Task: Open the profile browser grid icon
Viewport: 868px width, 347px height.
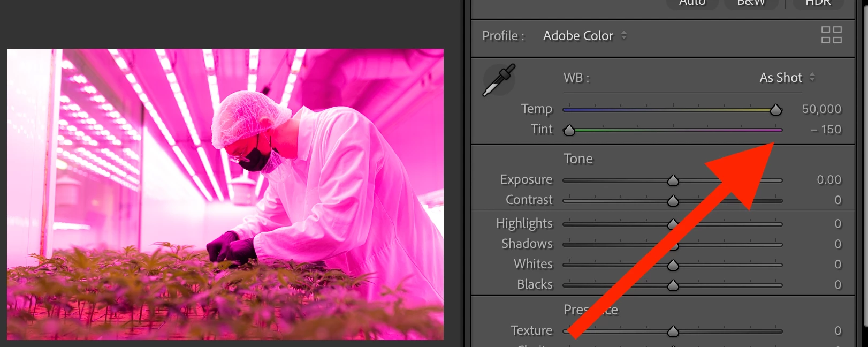Action: tap(832, 35)
